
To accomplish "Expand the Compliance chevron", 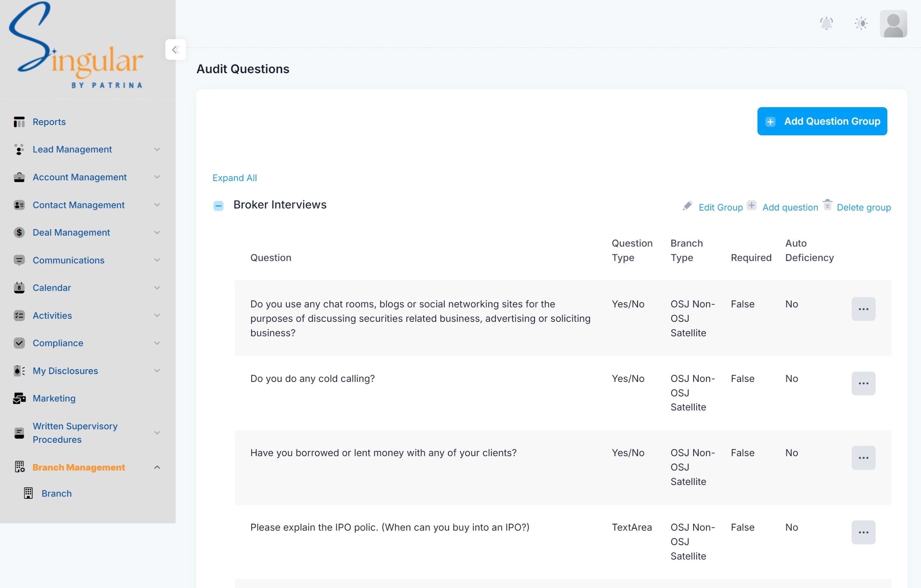I will [x=157, y=343].
